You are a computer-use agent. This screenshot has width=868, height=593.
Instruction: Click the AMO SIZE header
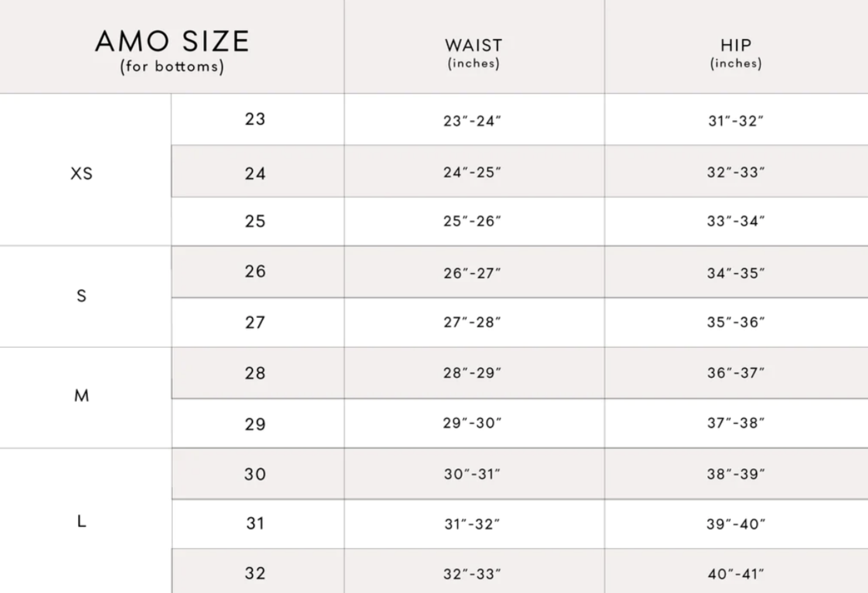point(172,52)
